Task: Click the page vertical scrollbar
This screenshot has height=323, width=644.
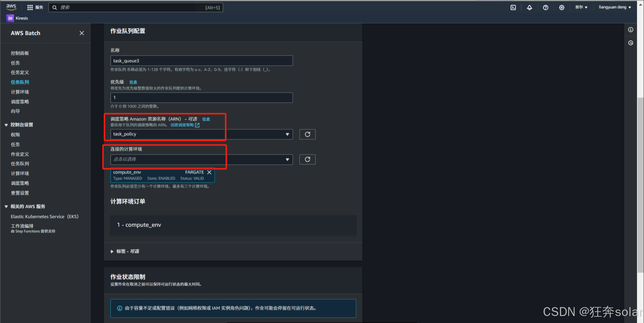Action: pyautogui.click(x=640, y=185)
